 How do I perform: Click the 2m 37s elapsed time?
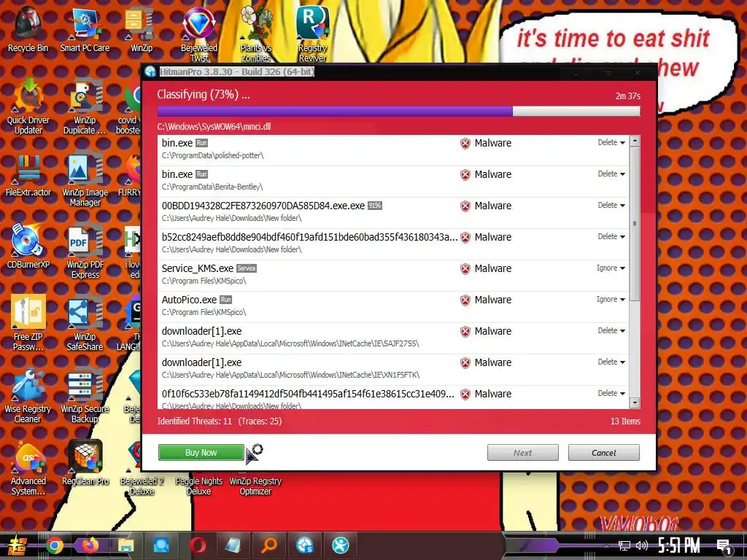pyautogui.click(x=628, y=96)
